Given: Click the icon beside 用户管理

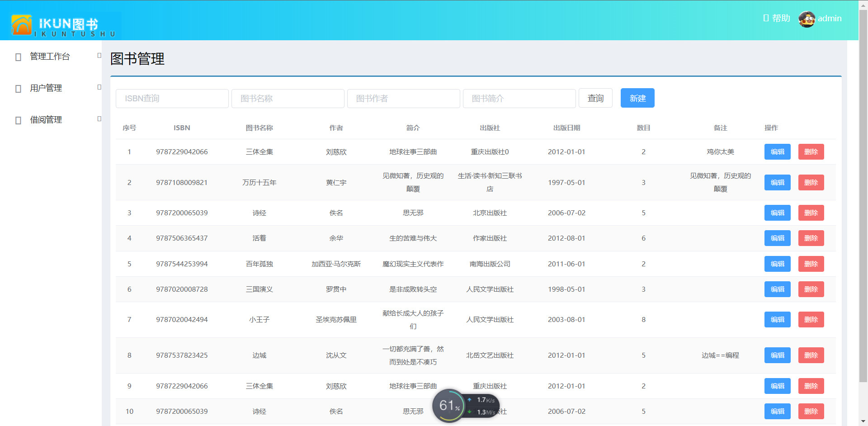Looking at the screenshot, I should [19, 89].
